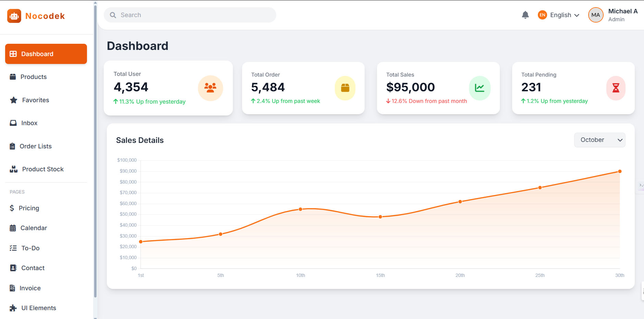Click the sales data point at 15th

pos(380,216)
